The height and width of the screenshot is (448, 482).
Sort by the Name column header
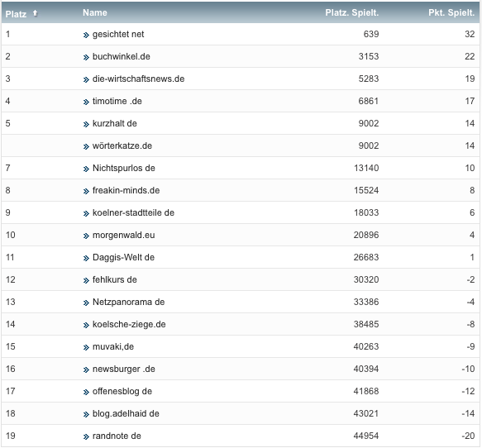[x=95, y=12]
